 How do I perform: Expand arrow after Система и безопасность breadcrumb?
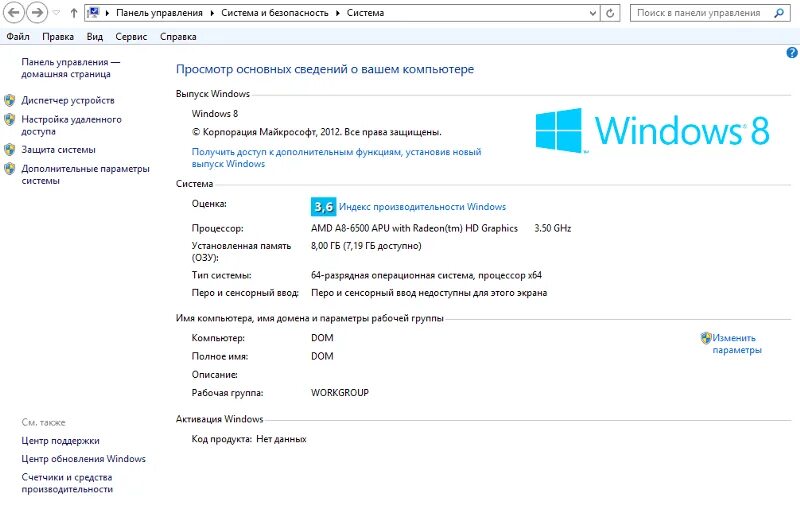pos(338,13)
